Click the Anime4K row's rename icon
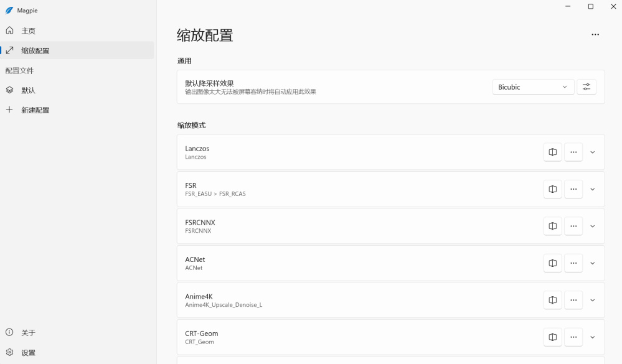Screen dimensions: 622x364 [x=553, y=300]
